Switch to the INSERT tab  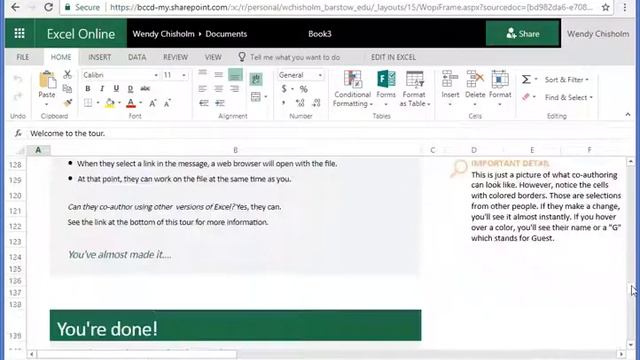click(100, 57)
